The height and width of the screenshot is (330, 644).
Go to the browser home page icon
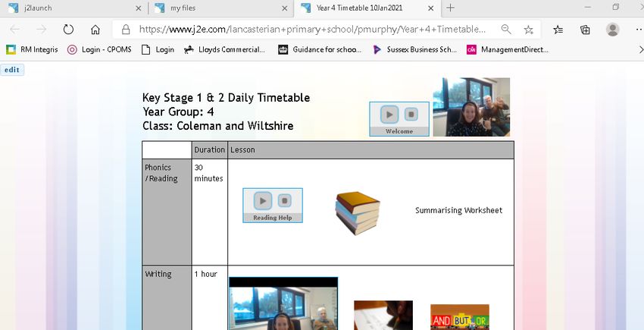[x=95, y=30]
